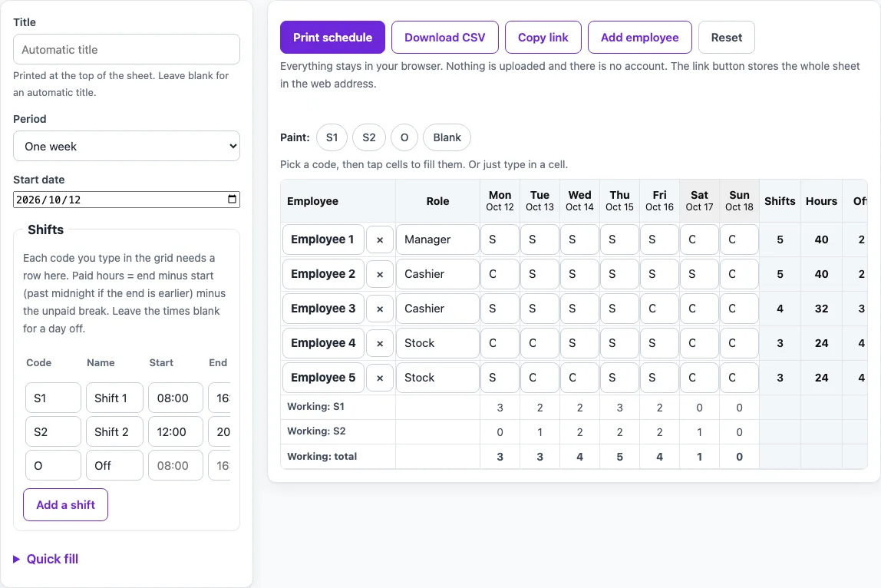Screen dimensions: 881x588
Task: Remove Employee 3 with its × button
Action: point(380,309)
